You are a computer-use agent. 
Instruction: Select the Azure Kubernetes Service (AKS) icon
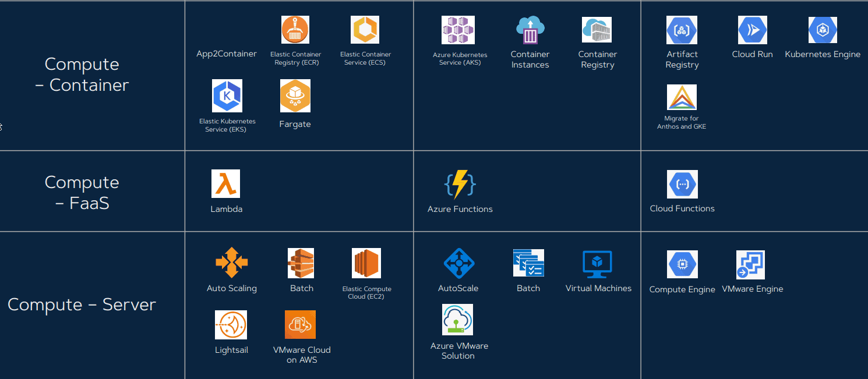(458, 29)
